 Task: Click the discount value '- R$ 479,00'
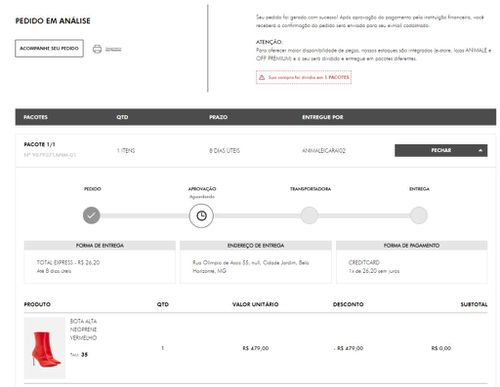pos(348,348)
